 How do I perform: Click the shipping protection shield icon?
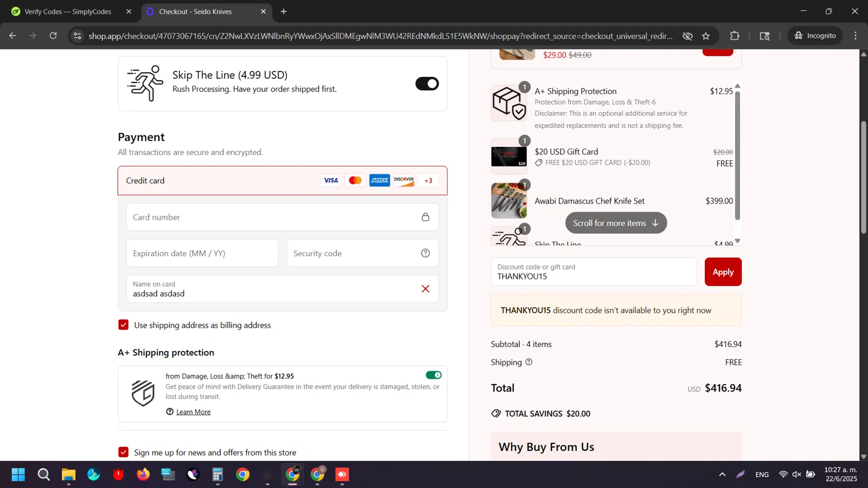pos(143,393)
